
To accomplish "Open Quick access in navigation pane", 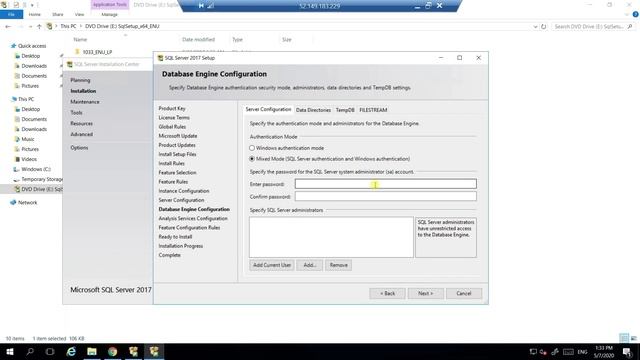I will 32,46.
